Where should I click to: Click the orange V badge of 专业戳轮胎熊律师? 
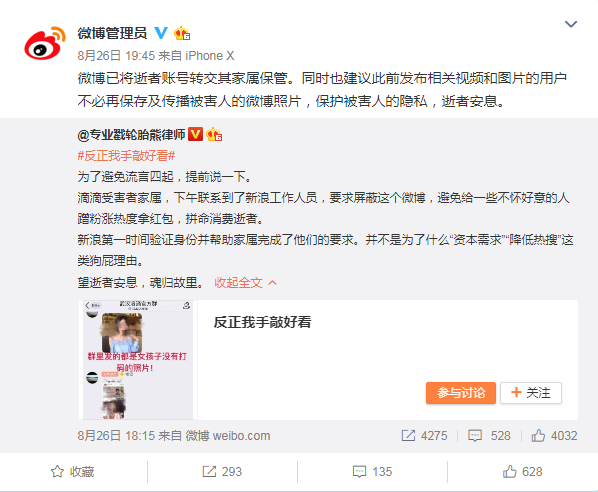click(195, 134)
